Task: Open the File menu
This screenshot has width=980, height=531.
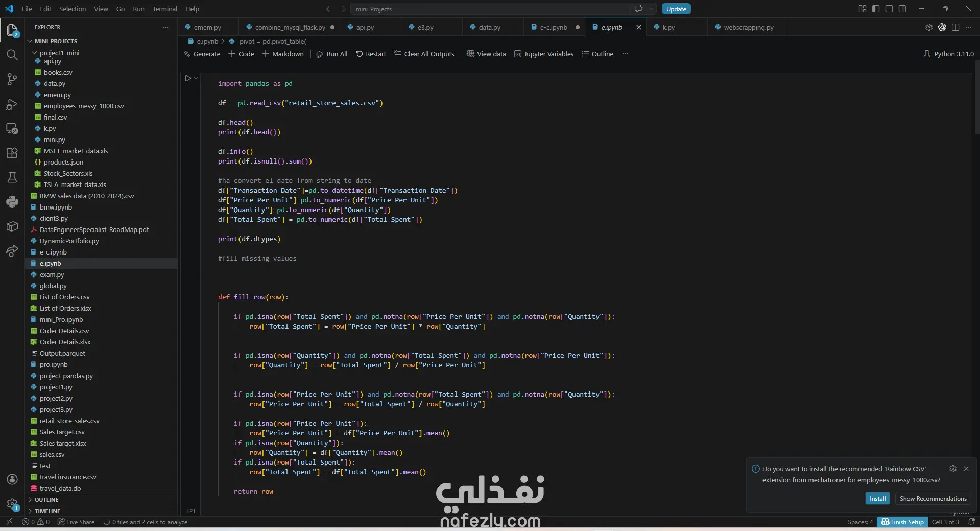Action: [27, 9]
